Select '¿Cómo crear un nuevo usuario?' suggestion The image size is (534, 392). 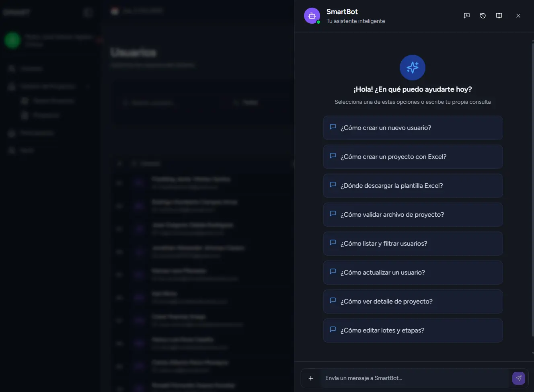coord(413,128)
